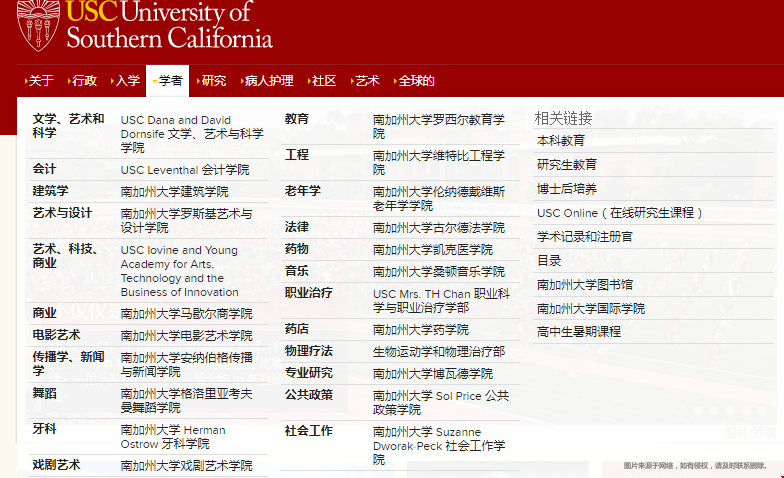The image size is (784, 478).
Task: Open the 艺术 navigation menu
Action: pos(365,80)
